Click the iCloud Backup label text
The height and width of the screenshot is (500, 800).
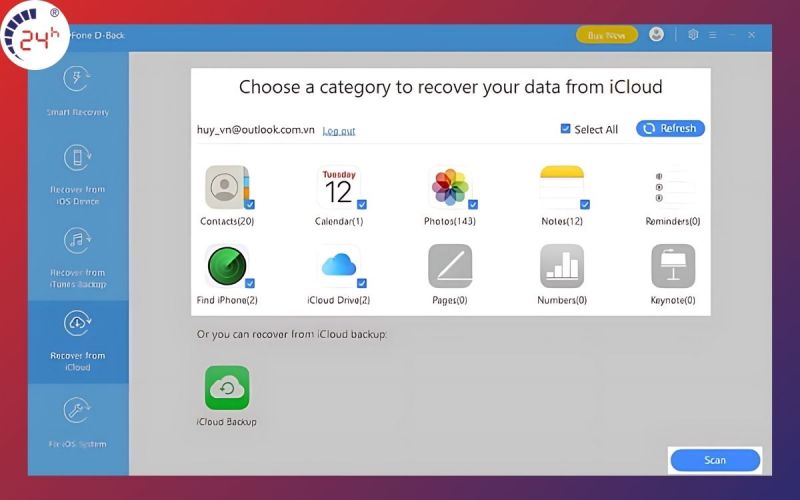[227, 422]
